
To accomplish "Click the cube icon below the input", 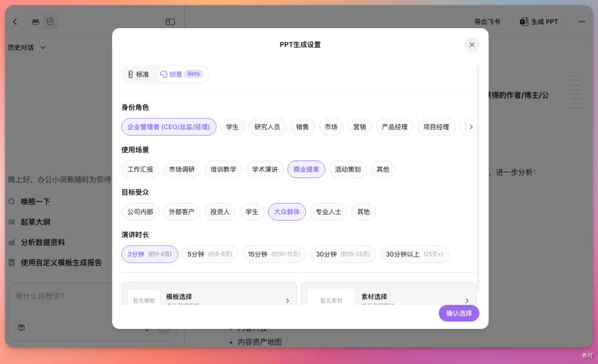I will point(22,327).
